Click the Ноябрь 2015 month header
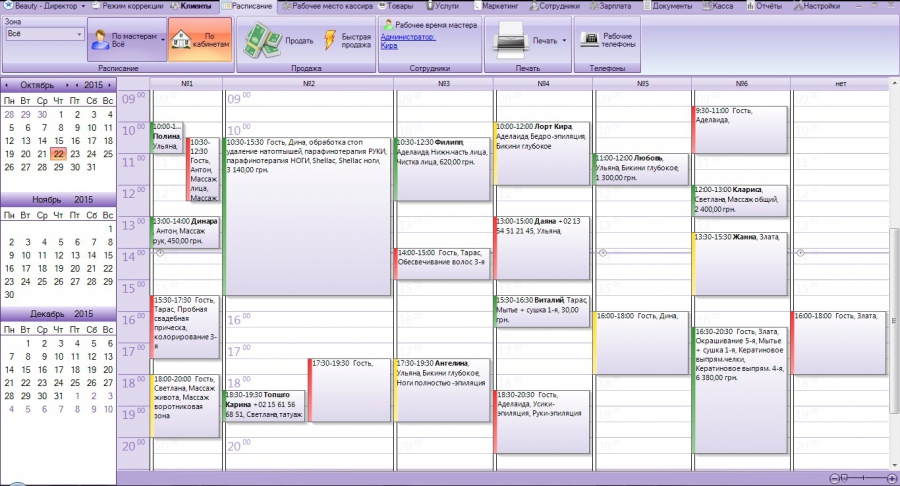900x486 pixels. pyautogui.click(x=58, y=200)
